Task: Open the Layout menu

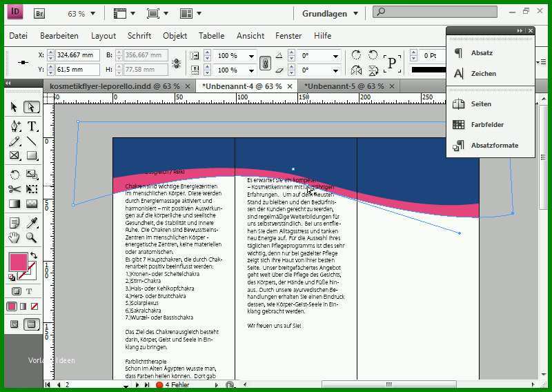Action: coord(103,36)
